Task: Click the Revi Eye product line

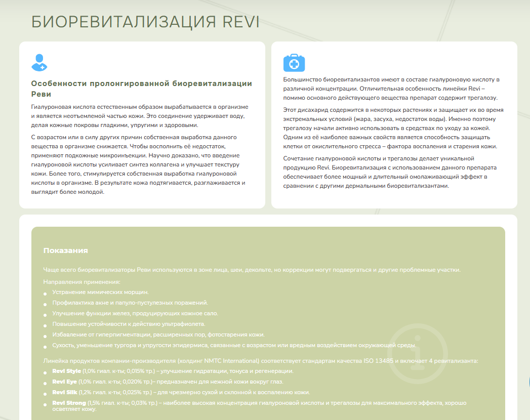Action: [x=168, y=382]
